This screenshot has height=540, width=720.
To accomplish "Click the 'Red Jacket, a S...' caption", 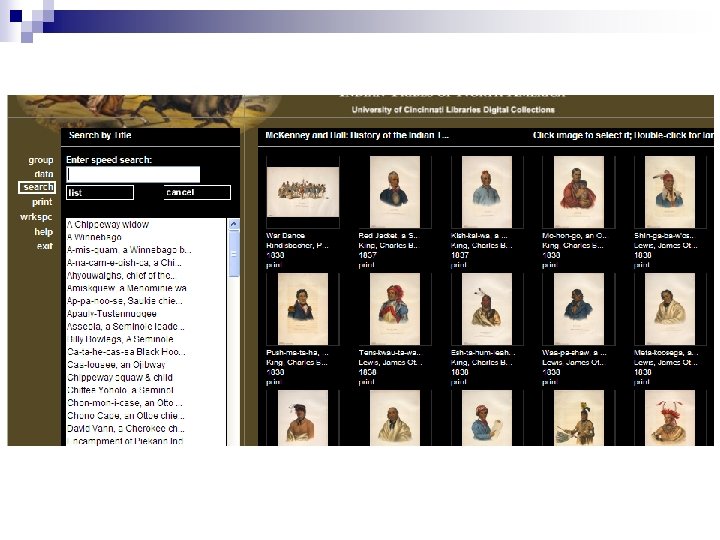I will click(388, 236).
